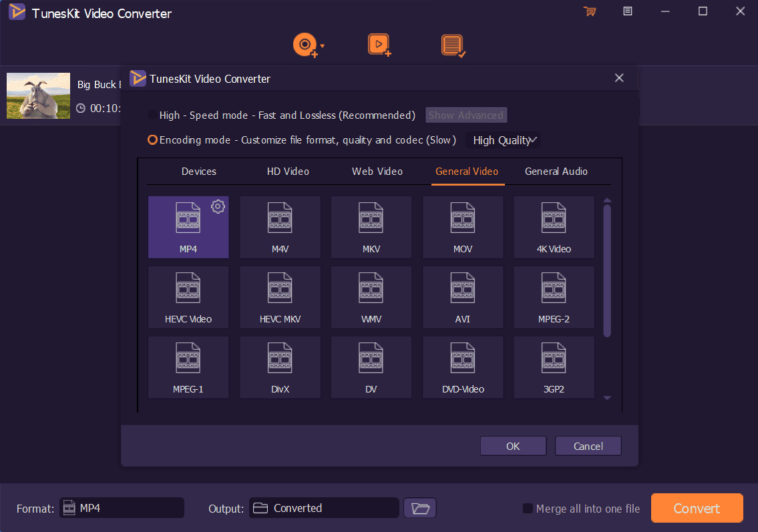Screen dimensions: 758x532
Task: Click the MP4 file icon in Format field
Action: (69, 508)
